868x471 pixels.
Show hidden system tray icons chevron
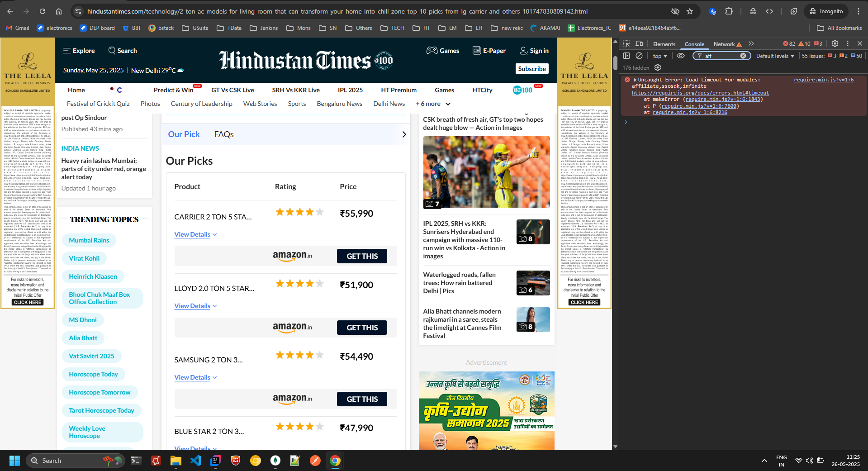coord(764,461)
